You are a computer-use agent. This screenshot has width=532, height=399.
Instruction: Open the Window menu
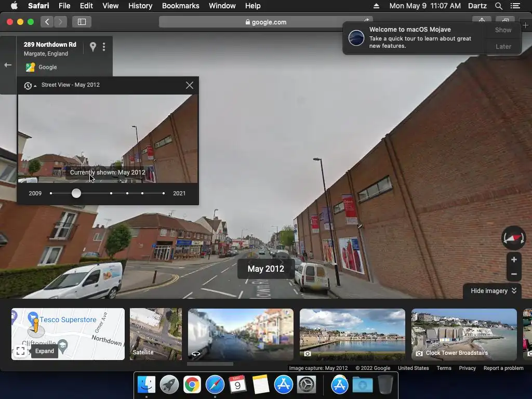(x=222, y=6)
